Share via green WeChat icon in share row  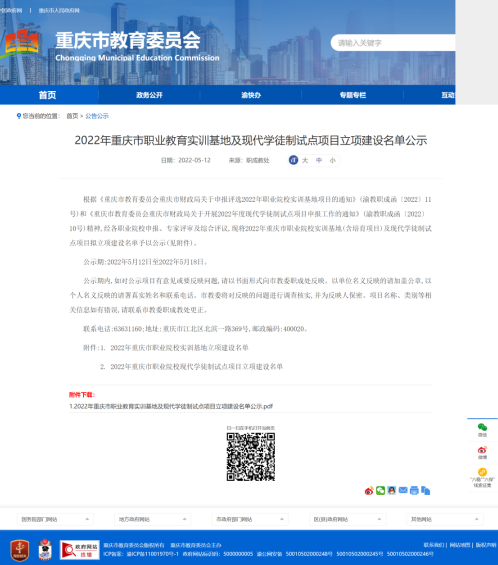(x=380, y=490)
